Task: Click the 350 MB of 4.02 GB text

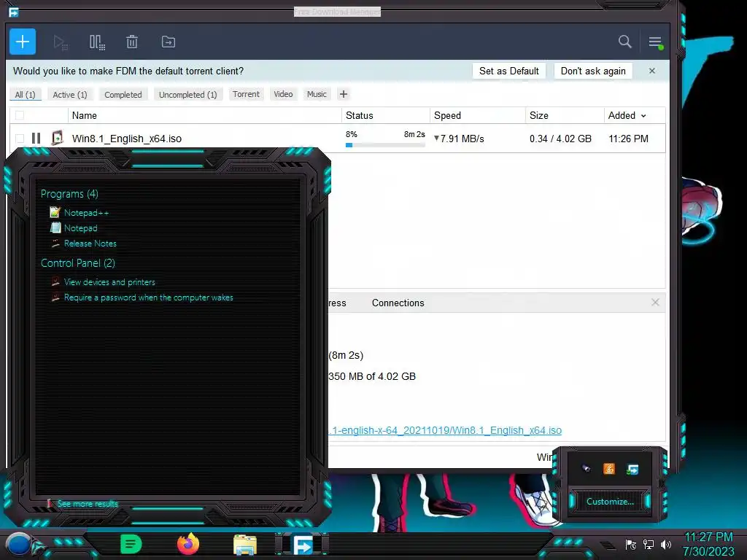Action: [372, 376]
